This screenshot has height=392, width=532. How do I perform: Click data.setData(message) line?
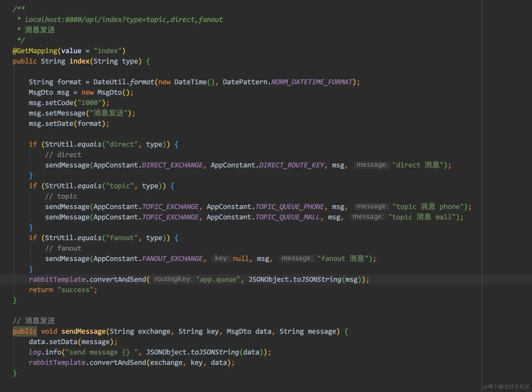coord(73,342)
